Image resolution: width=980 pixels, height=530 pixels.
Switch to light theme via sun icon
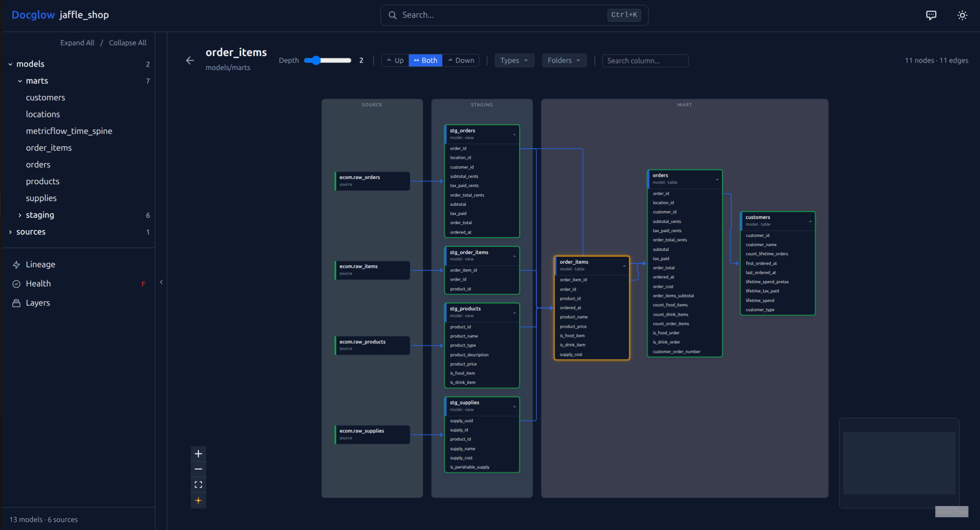962,15
